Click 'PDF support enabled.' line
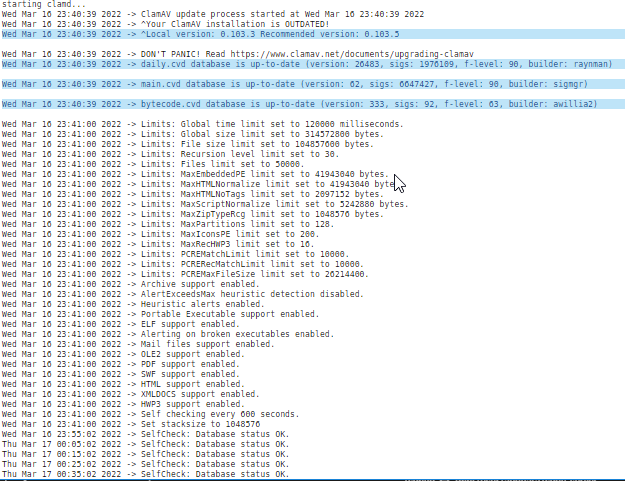The height and width of the screenshot is (481, 625). pos(120,364)
